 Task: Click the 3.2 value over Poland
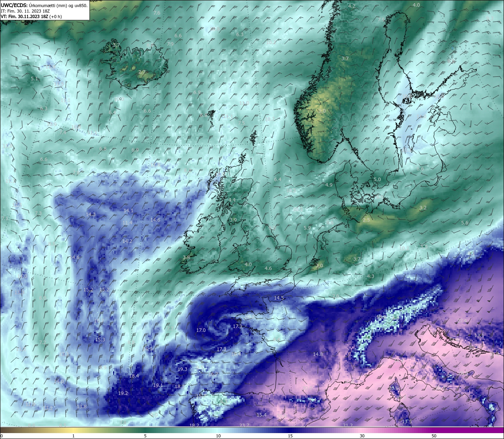423,207
